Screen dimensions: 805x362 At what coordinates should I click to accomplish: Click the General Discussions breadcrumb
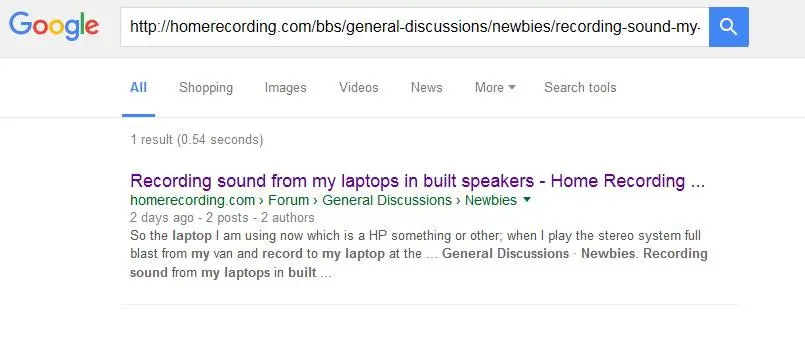pyautogui.click(x=387, y=200)
